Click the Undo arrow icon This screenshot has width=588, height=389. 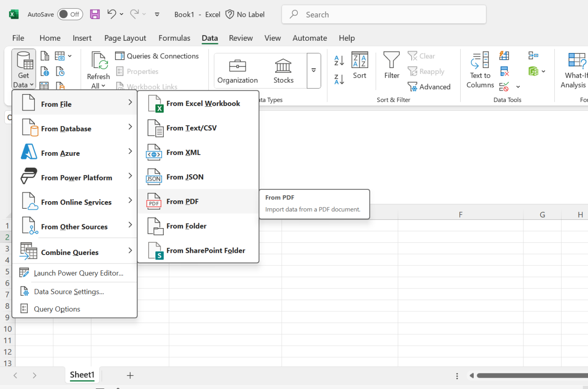(x=111, y=14)
